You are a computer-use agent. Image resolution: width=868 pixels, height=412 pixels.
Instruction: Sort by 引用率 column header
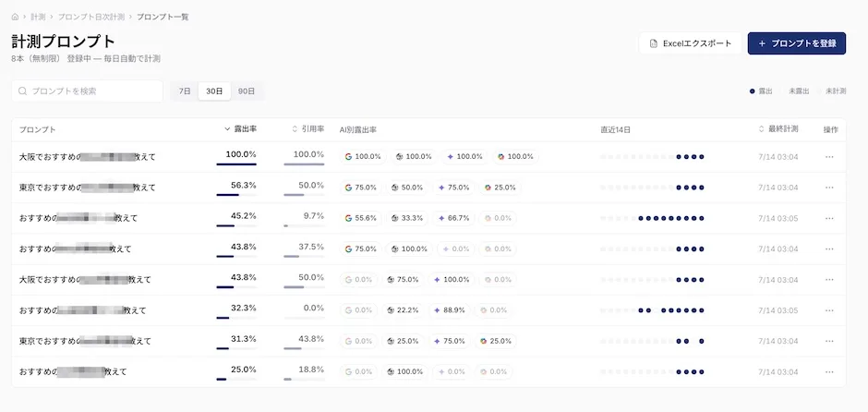(307, 129)
